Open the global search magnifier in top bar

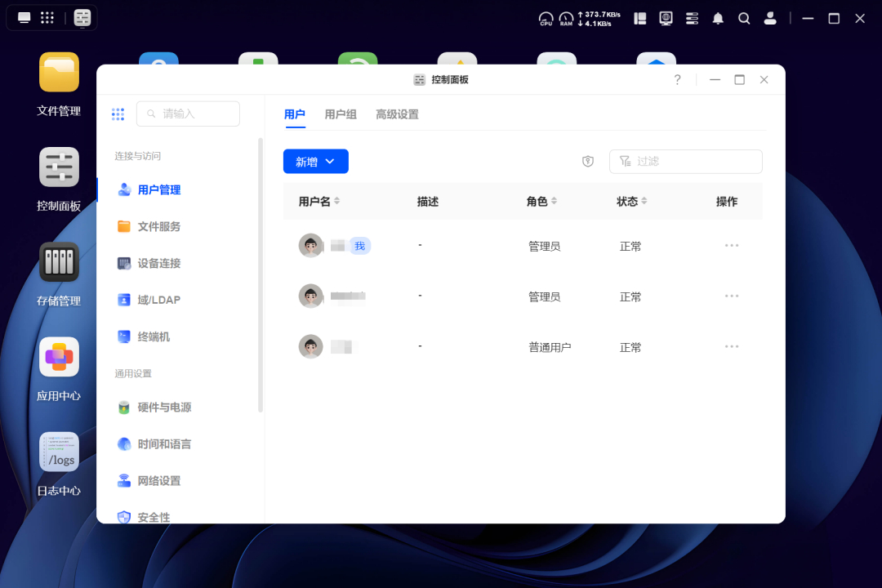744,19
